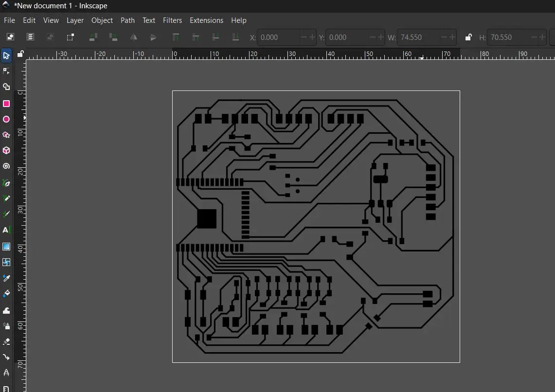The image size is (555, 392).
Task: Pick the 3D Box tool
Action: (x=6, y=150)
